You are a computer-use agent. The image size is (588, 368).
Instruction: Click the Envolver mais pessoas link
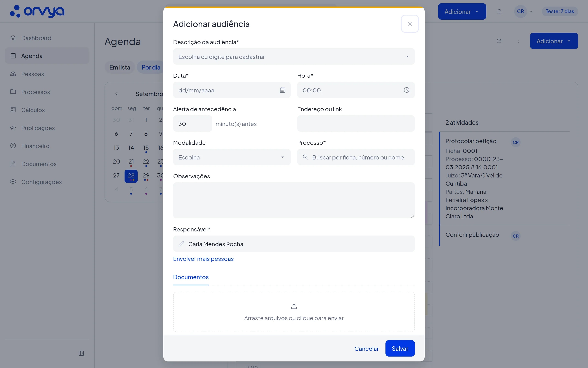203,259
